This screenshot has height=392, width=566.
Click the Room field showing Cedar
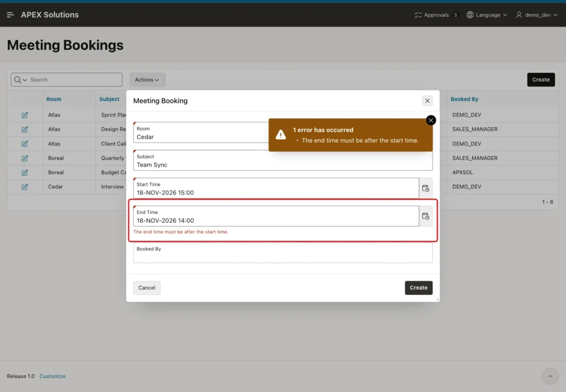[201, 133]
